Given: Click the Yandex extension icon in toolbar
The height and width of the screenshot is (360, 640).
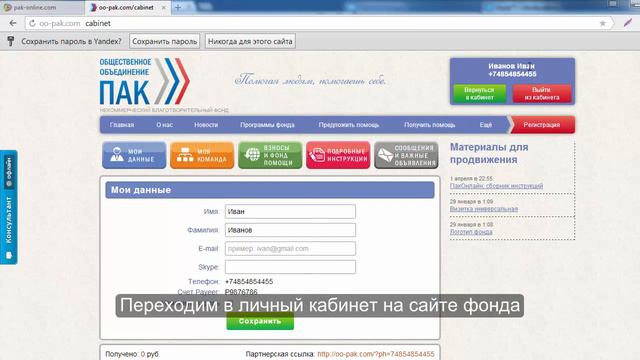Looking at the screenshot, I should click(x=628, y=23).
